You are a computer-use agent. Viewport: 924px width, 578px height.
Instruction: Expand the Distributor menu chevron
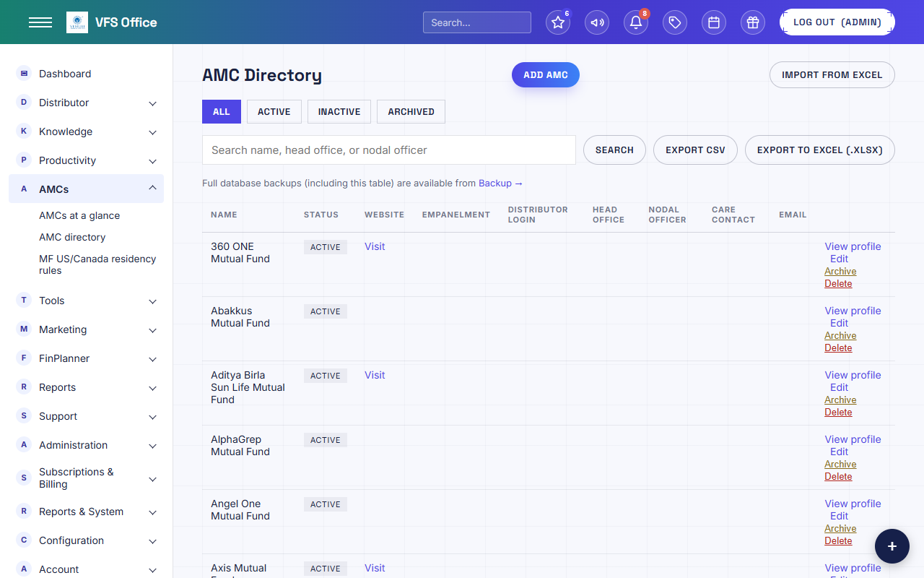tap(152, 103)
